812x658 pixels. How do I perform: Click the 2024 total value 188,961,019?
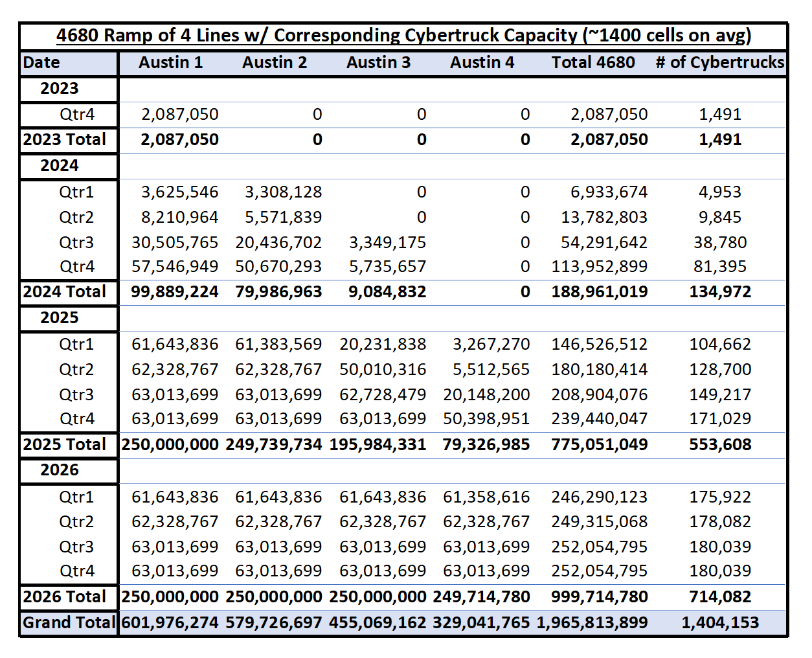pos(600,292)
